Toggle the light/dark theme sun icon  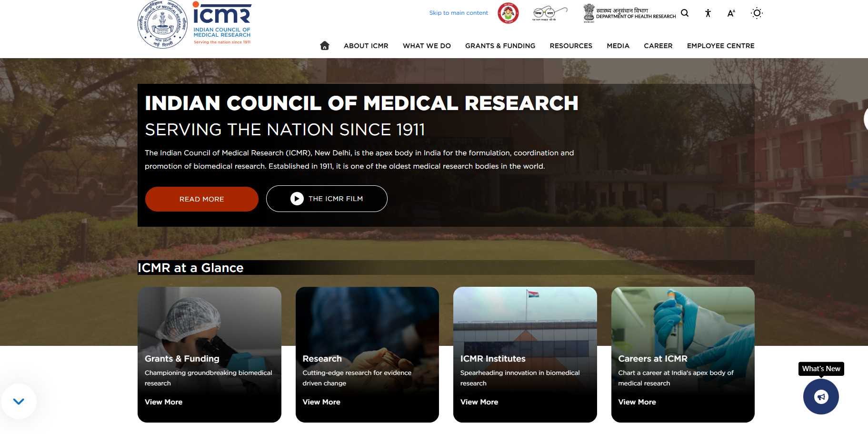pyautogui.click(x=757, y=13)
